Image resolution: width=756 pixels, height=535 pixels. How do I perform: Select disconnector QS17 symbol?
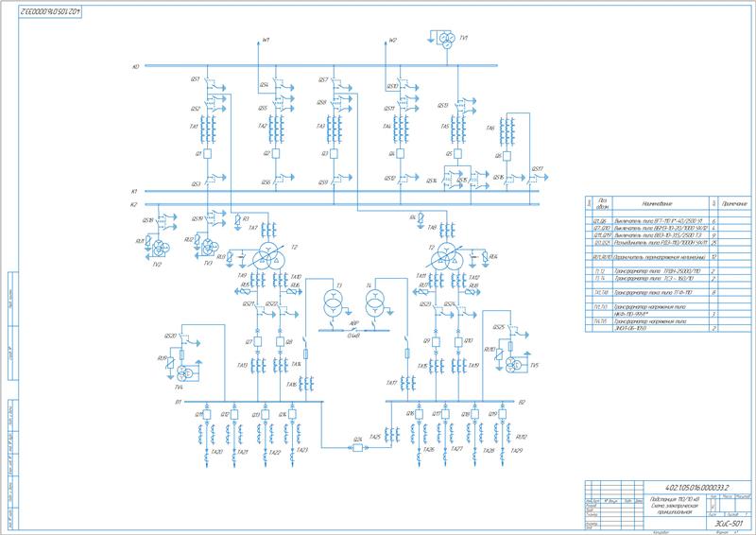(537, 179)
